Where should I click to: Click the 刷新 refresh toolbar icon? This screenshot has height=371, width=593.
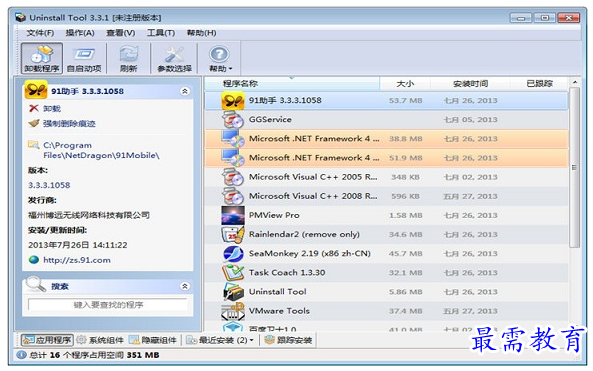click(x=129, y=58)
